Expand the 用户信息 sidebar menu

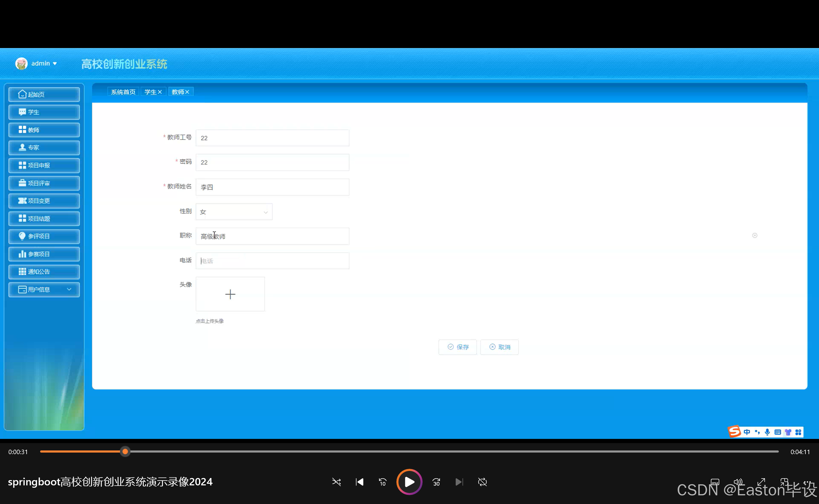[44, 289]
